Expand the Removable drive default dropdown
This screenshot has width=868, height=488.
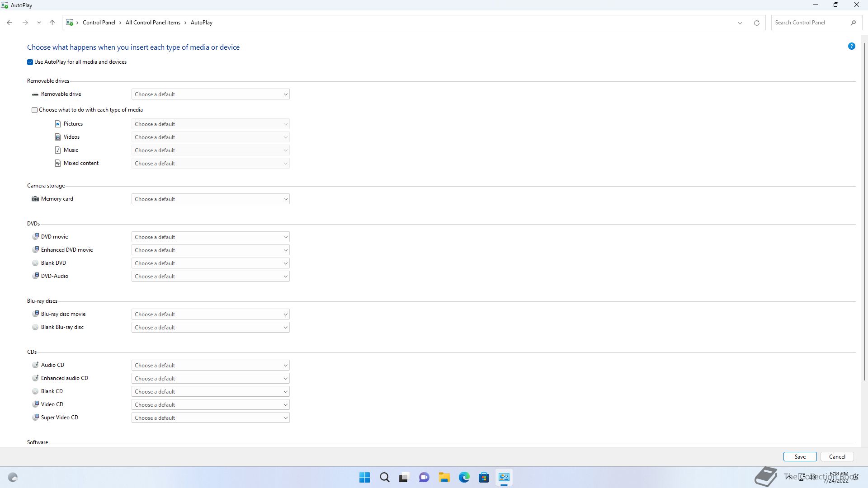click(210, 94)
